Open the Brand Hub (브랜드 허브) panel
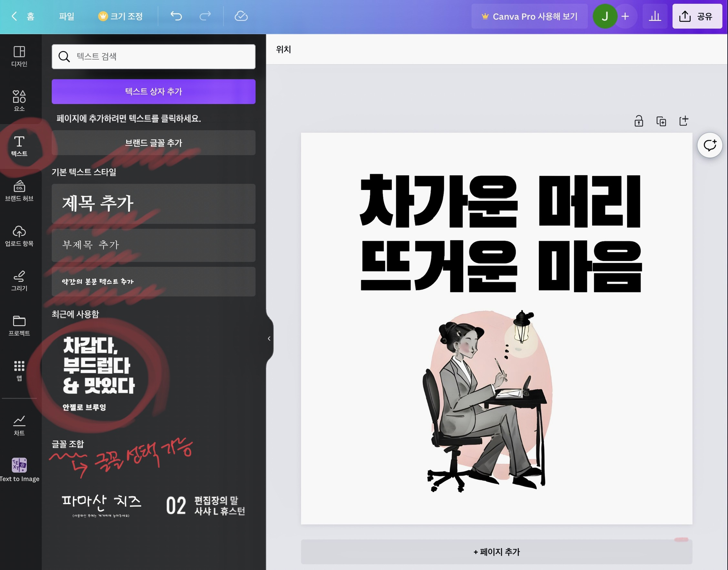The image size is (728, 570). click(x=19, y=191)
